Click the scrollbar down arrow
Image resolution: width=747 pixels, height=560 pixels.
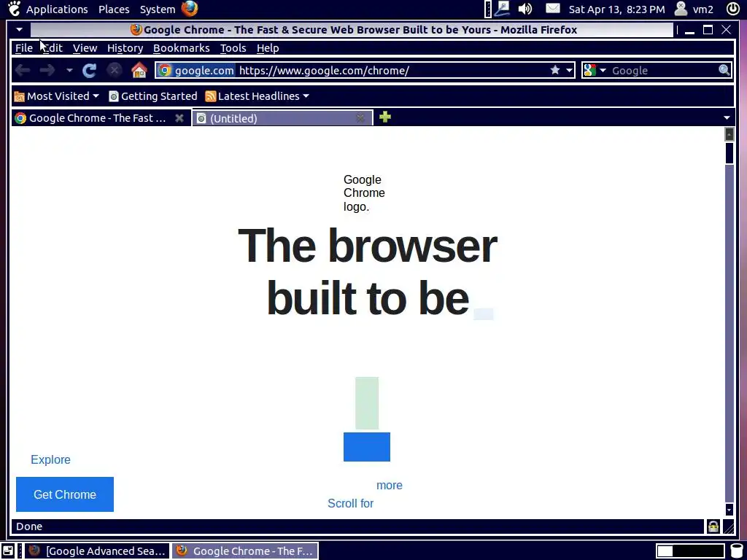click(x=729, y=510)
